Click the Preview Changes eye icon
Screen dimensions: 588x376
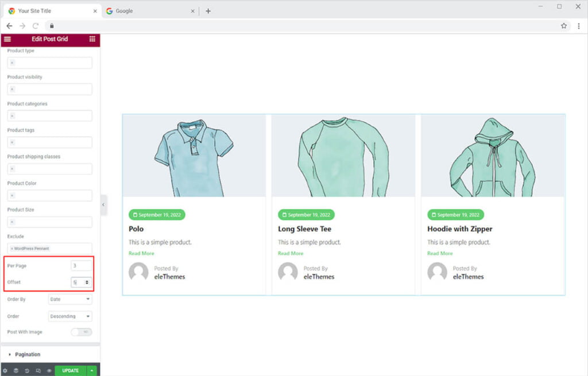tap(49, 371)
